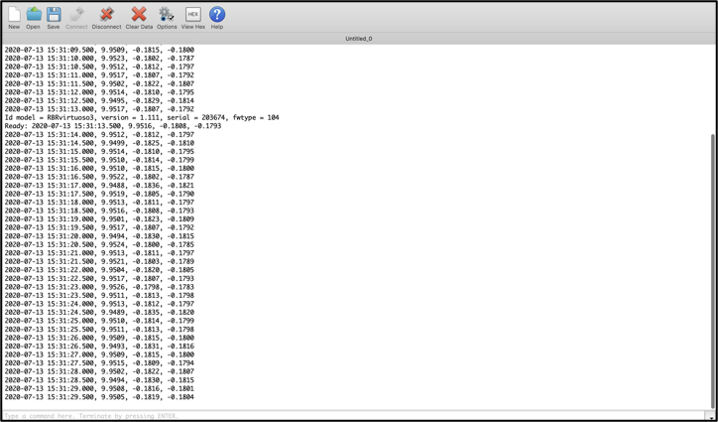Click the data line at 15:31:25.000
This screenshot has width=718, height=422.
[99, 321]
